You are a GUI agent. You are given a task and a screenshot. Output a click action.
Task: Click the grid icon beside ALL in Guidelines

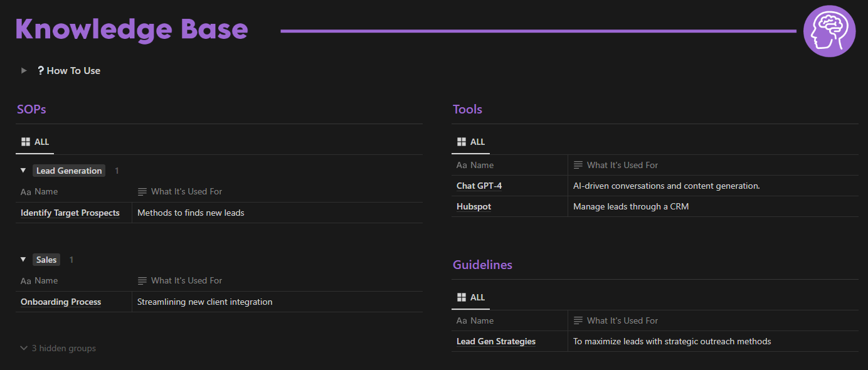coord(462,297)
